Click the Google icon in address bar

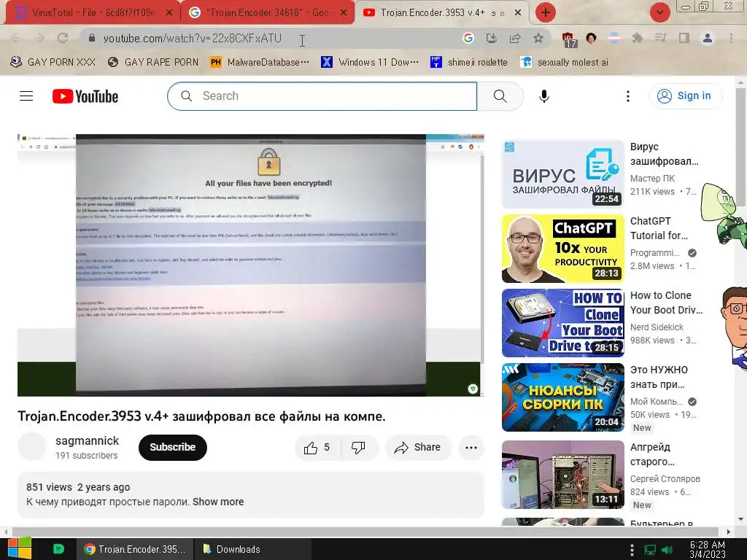pyautogui.click(x=468, y=38)
